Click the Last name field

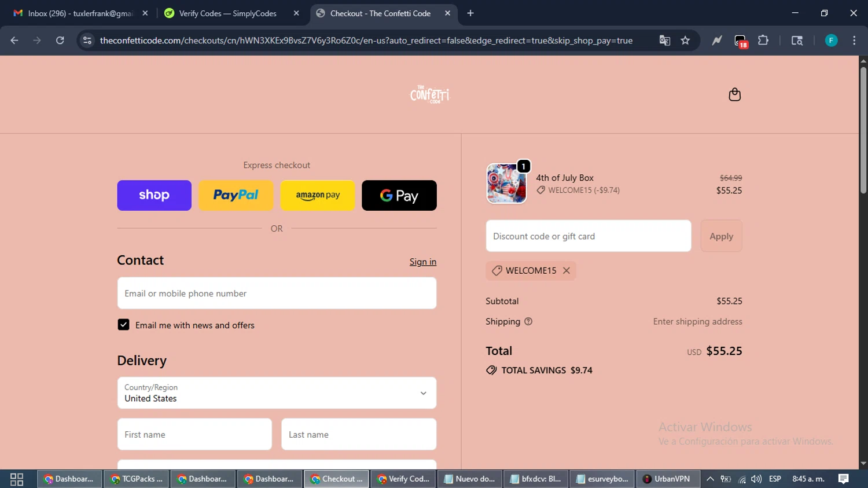[359, 434]
